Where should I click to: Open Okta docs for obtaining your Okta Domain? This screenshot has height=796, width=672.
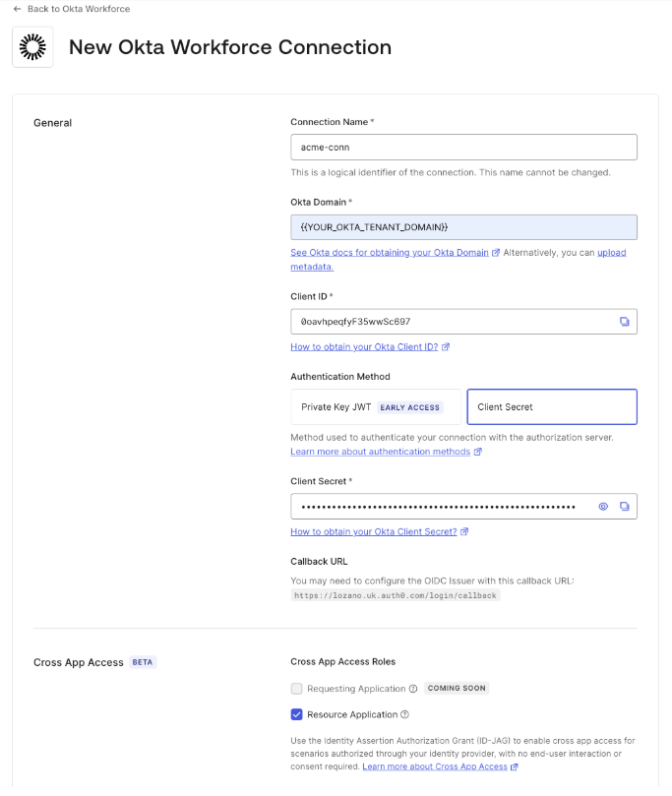pyautogui.click(x=390, y=252)
